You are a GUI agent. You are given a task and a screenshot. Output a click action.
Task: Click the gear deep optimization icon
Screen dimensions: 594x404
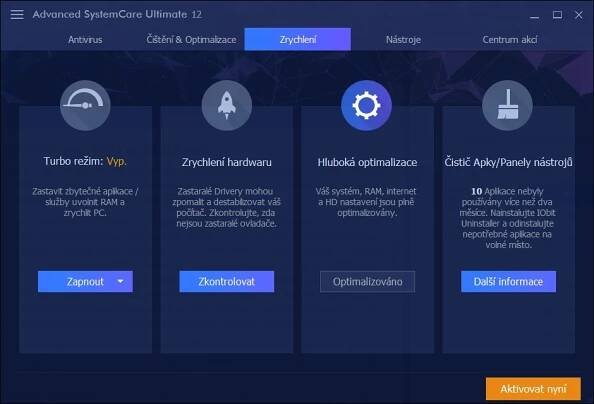coord(366,105)
